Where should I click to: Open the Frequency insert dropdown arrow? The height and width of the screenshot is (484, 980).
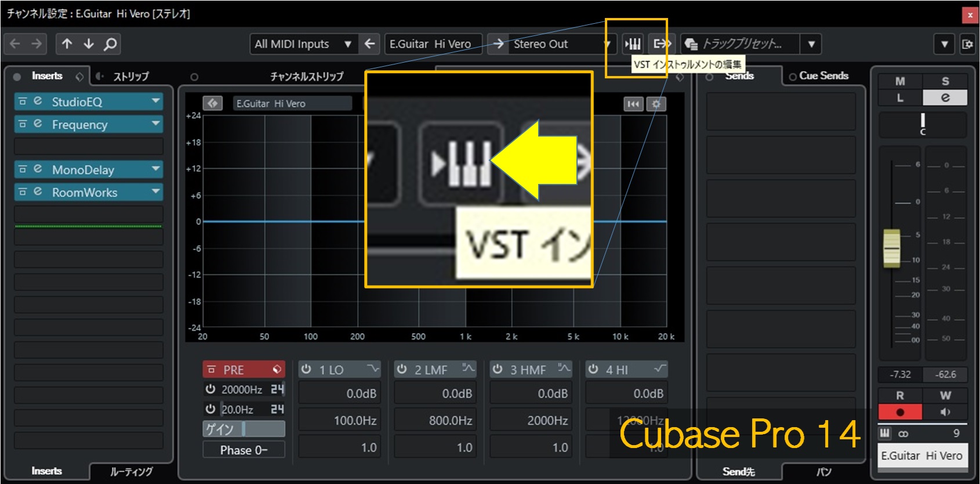(x=155, y=124)
